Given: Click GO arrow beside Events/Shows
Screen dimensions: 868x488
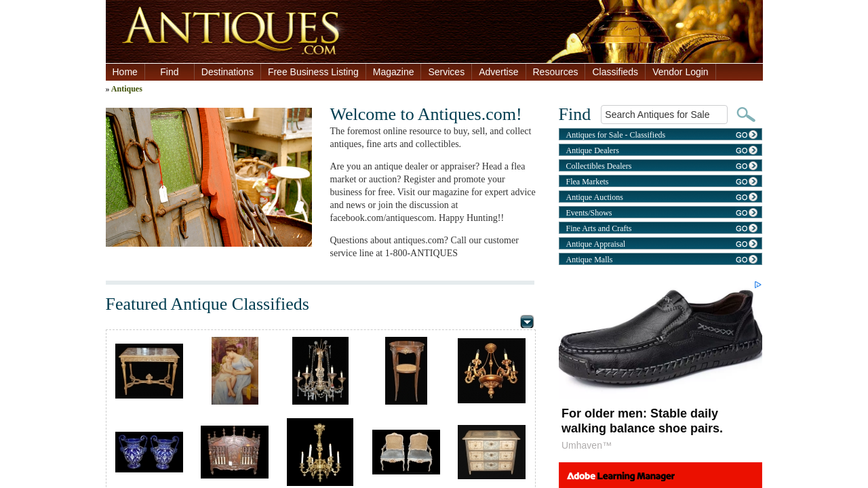Looking at the screenshot, I should (746, 213).
